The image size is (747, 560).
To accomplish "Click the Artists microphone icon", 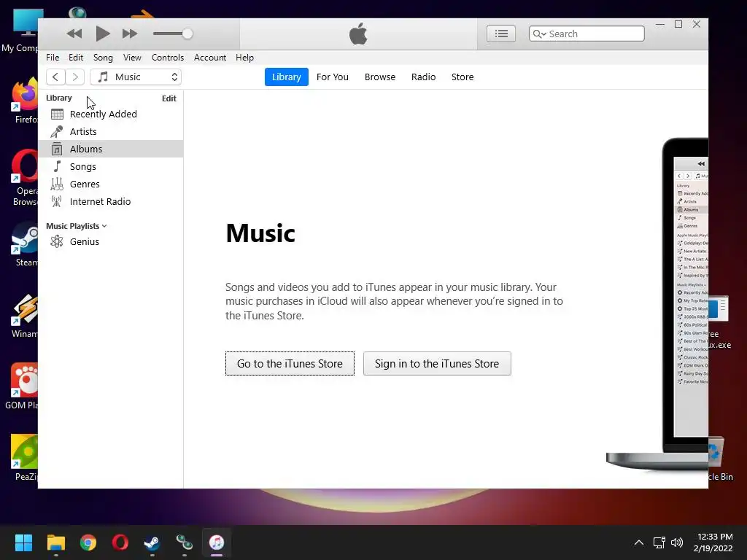I will [x=57, y=131].
